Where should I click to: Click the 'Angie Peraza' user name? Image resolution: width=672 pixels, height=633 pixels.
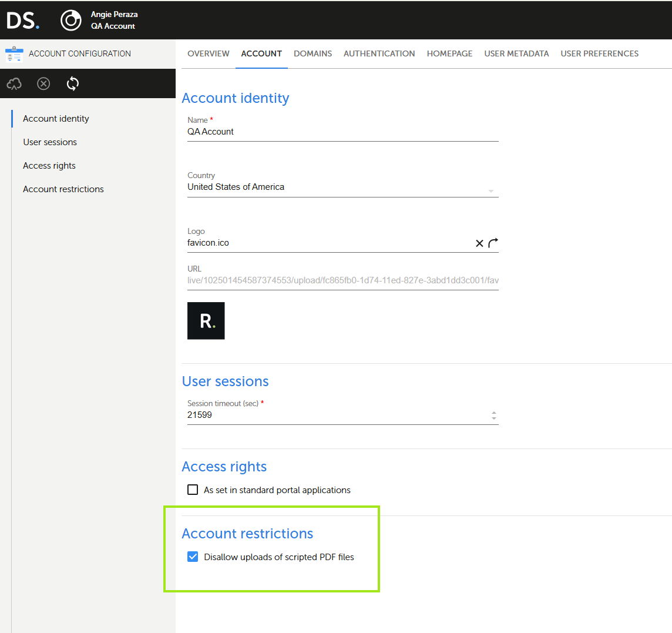tap(114, 14)
